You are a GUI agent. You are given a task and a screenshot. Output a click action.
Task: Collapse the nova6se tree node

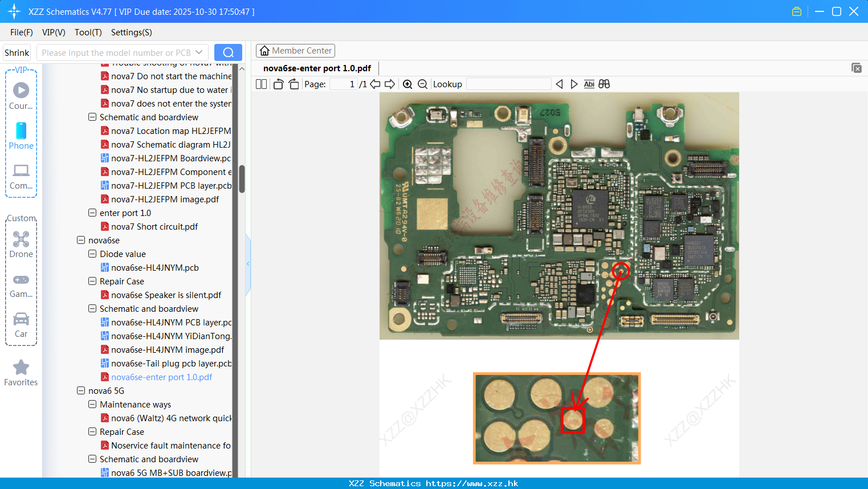click(x=81, y=240)
